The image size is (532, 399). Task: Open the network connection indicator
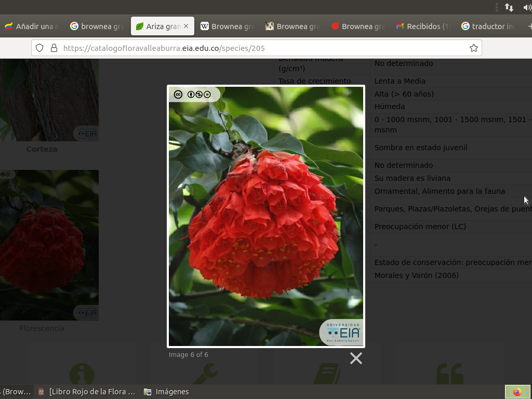point(509,7)
